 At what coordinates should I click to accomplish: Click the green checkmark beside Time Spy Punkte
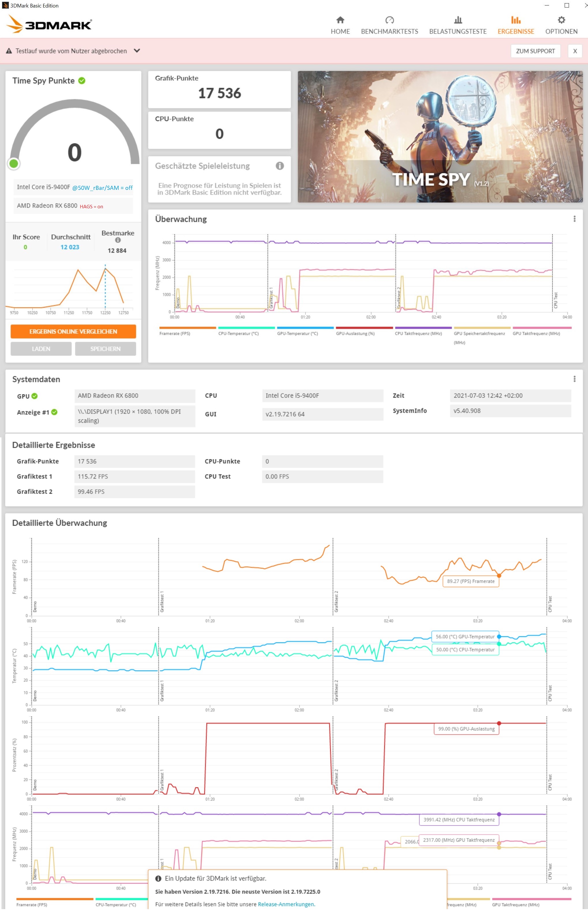click(x=82, y=80)
